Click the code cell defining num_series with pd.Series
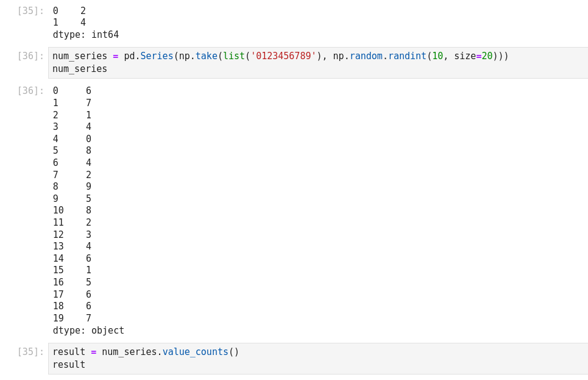Image resolution: width=588 pixels, height=380 pixels. (317, 63)
